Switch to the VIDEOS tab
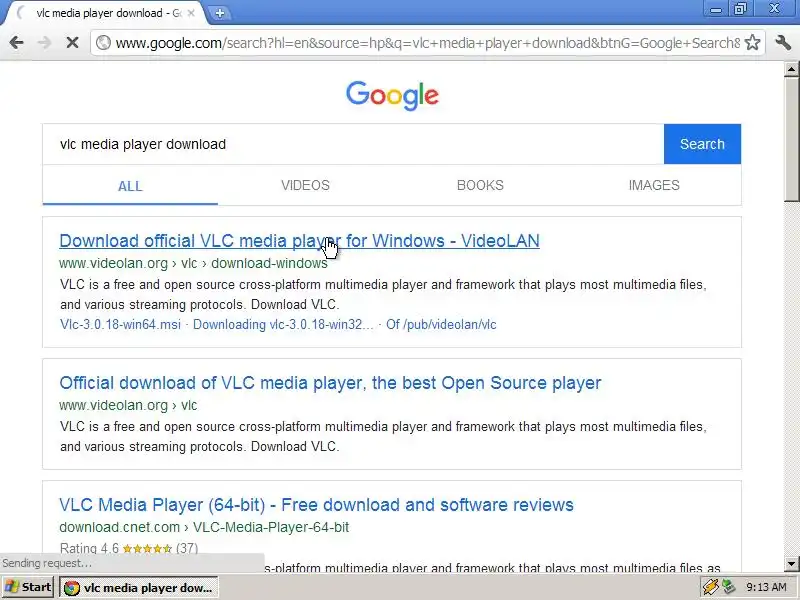800x600 pixels. (x=305, y=185)
